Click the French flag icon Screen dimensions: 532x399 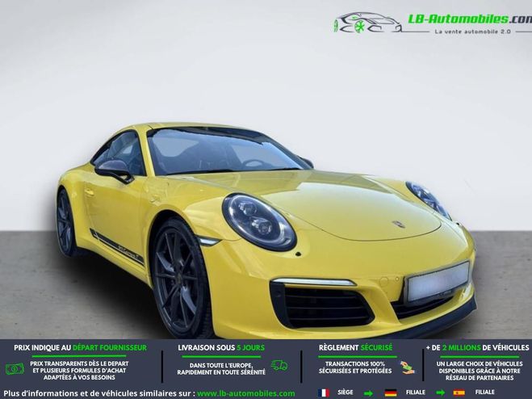tap(324, 393)
